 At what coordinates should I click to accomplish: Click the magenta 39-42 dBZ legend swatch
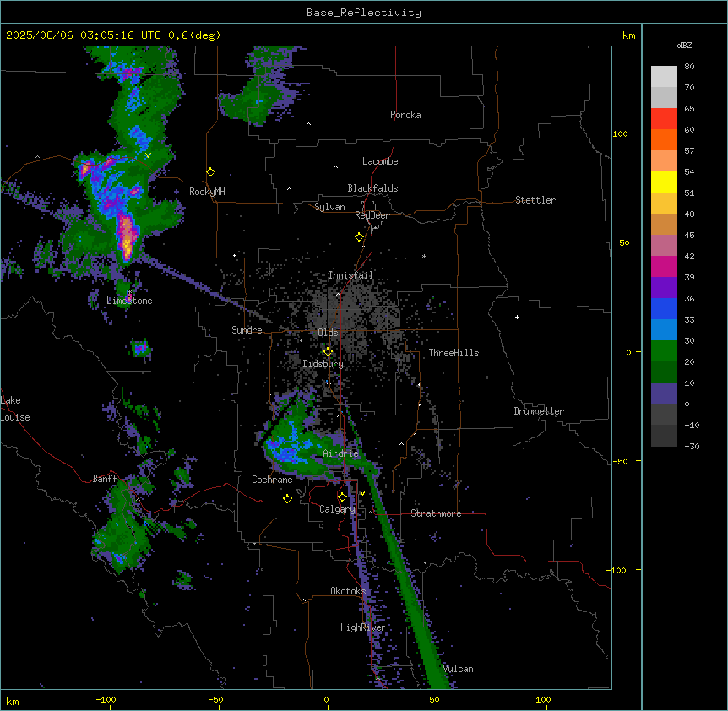[x=664, y=266]
